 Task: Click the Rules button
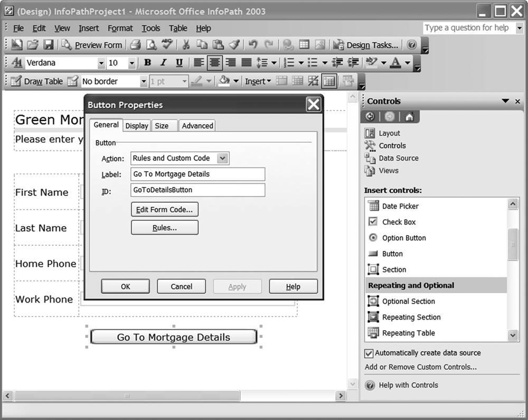(x=165, y=228)
